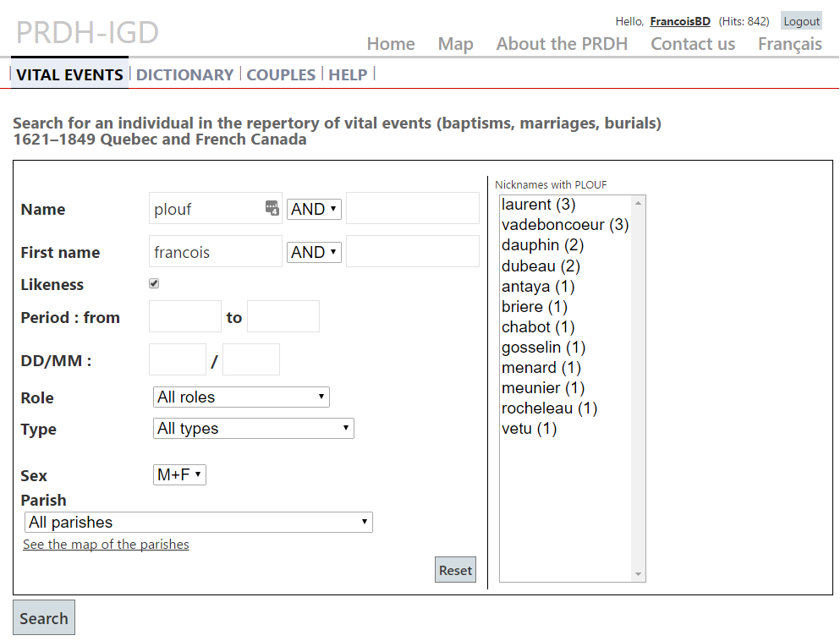Open See the map of the parishes link

[x=106, y=544]
